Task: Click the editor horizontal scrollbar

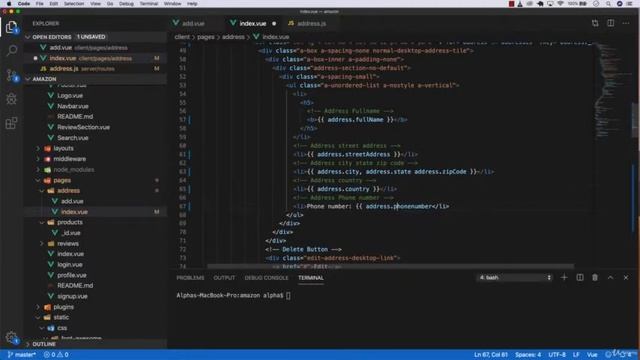Action: click(x=391, y=266)
